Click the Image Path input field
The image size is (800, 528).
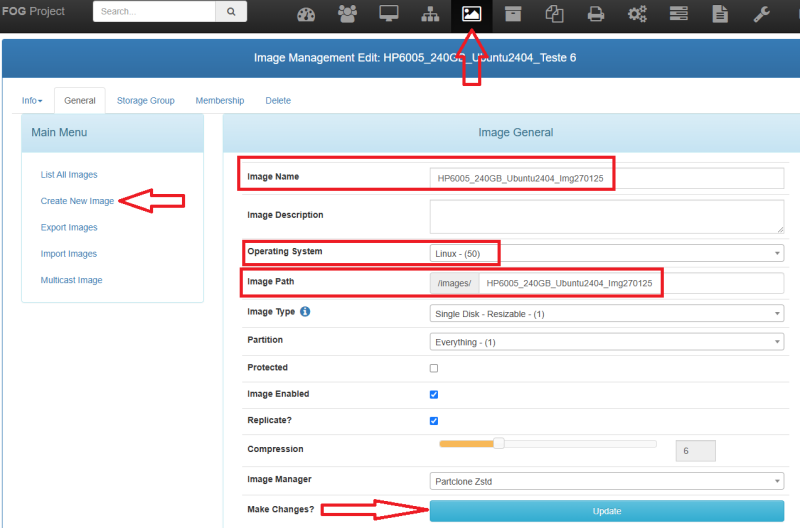point(631,283)
